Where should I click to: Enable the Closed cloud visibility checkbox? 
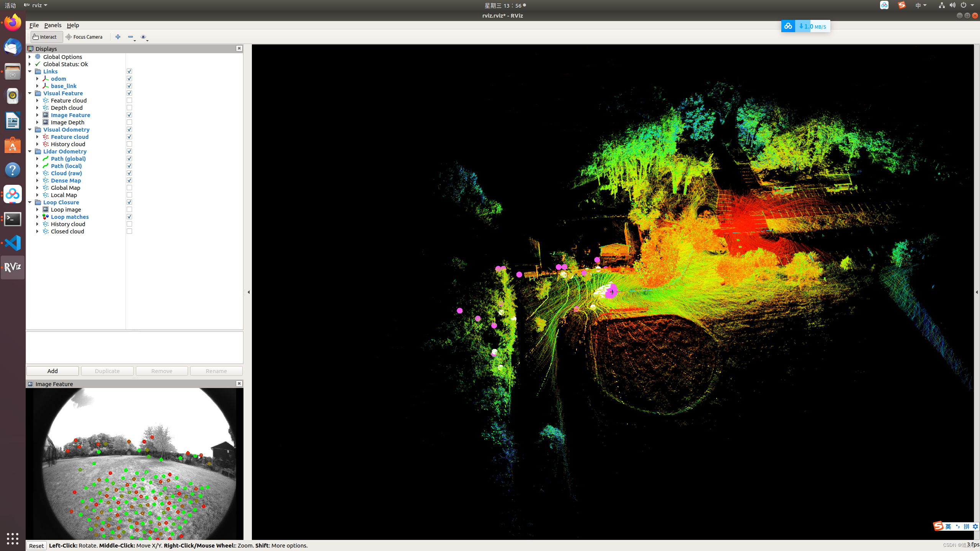tap(129, 231)
